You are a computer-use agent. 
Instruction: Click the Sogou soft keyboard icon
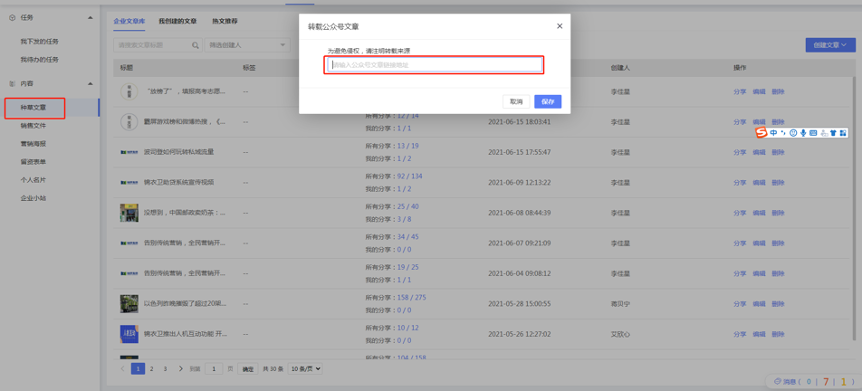813,133
